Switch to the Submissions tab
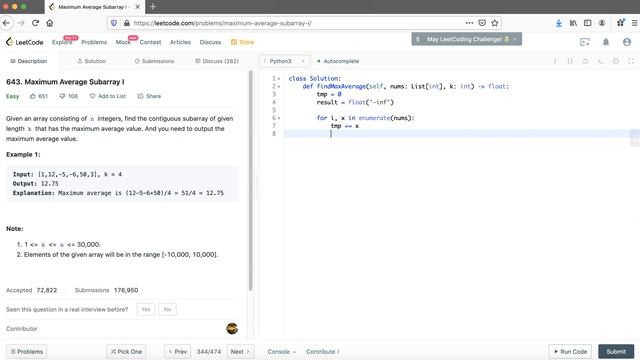Viewport: 640px width, 360px height. pyautogui.click(x=154, y=61)
